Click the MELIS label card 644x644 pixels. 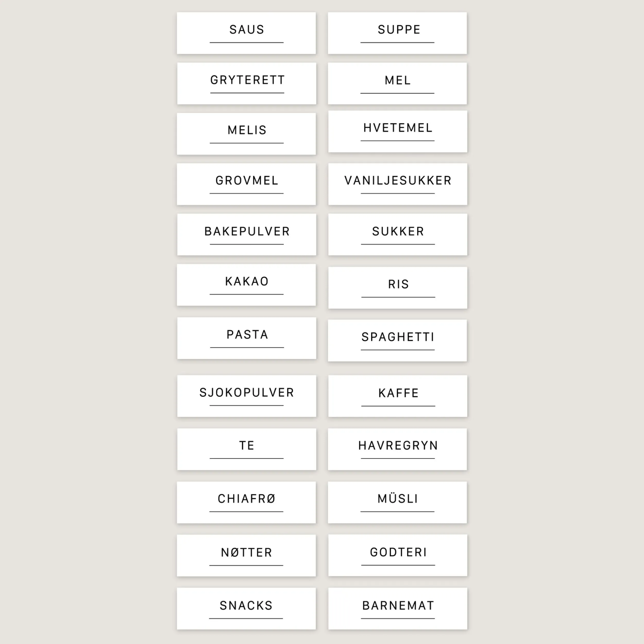click(x=246, y=134)
